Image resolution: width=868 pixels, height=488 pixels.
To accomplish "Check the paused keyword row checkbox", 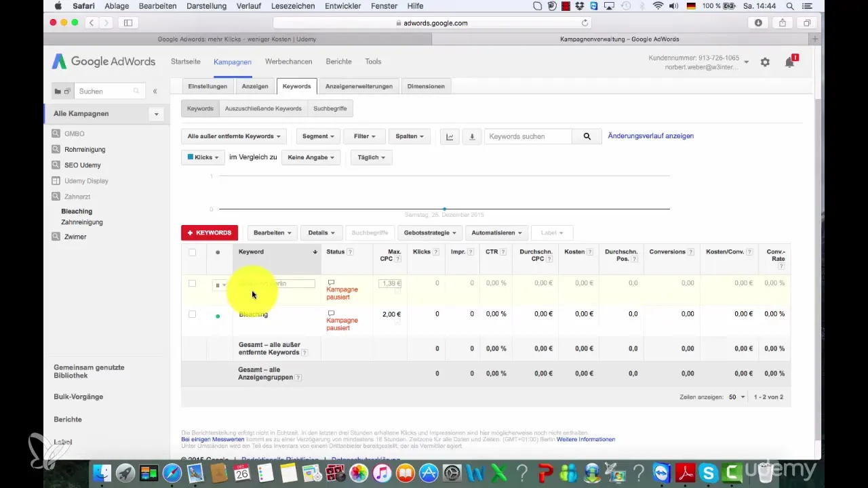I will tap(192, 283).
